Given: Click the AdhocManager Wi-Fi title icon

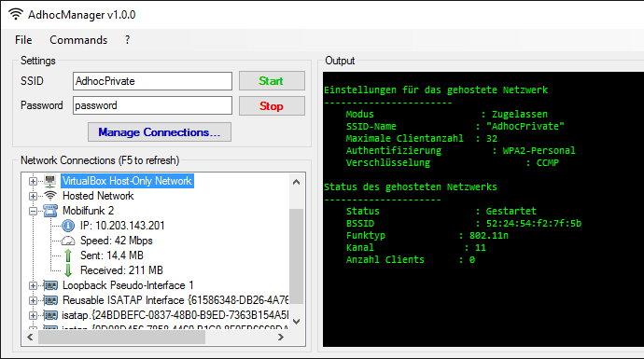Looking at the screenshot, I should 16,14.
